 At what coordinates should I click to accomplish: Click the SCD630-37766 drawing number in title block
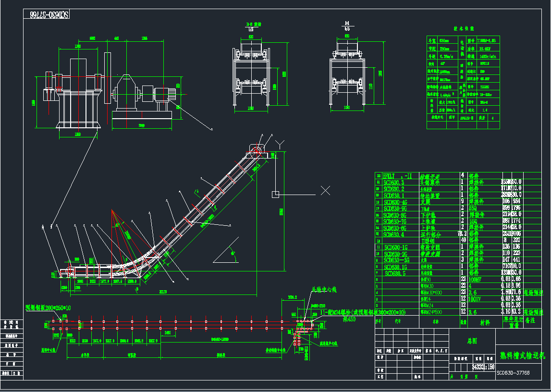tap(514, 372)
